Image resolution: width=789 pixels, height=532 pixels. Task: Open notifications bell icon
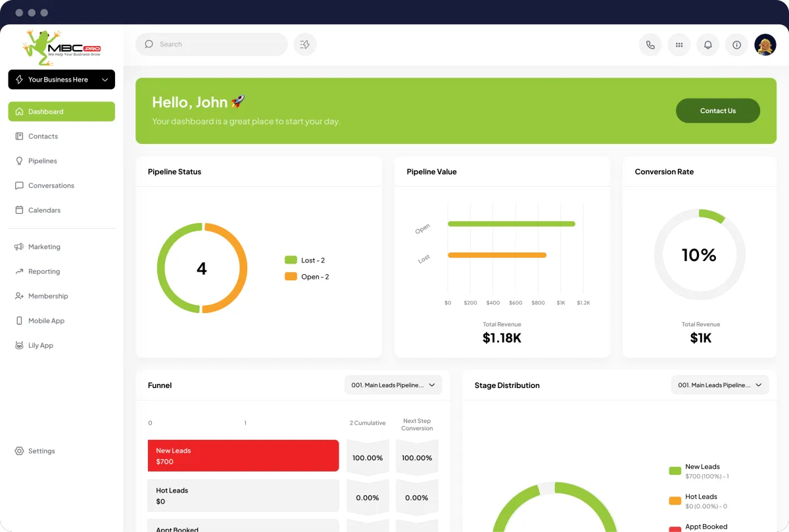(708, 45)
